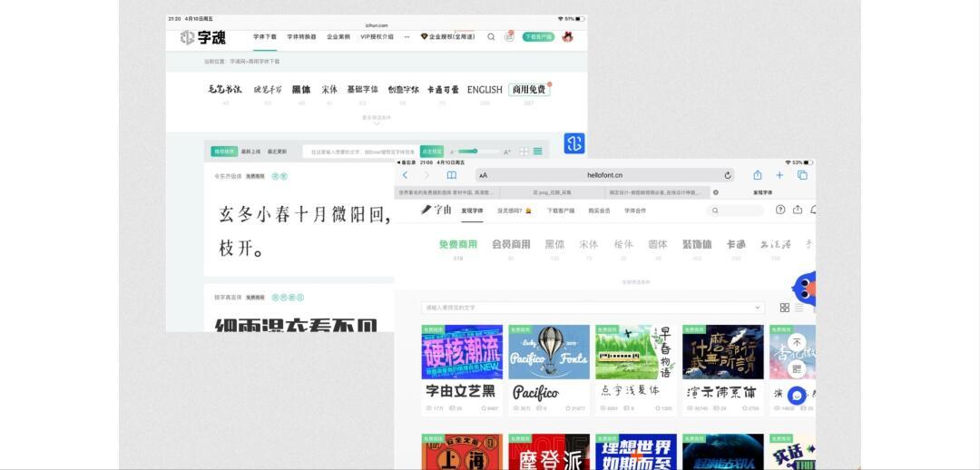Close the 发现字体 tab with x icon
The width and height of the screenshot is (980, 470).
tap(716, 192)
